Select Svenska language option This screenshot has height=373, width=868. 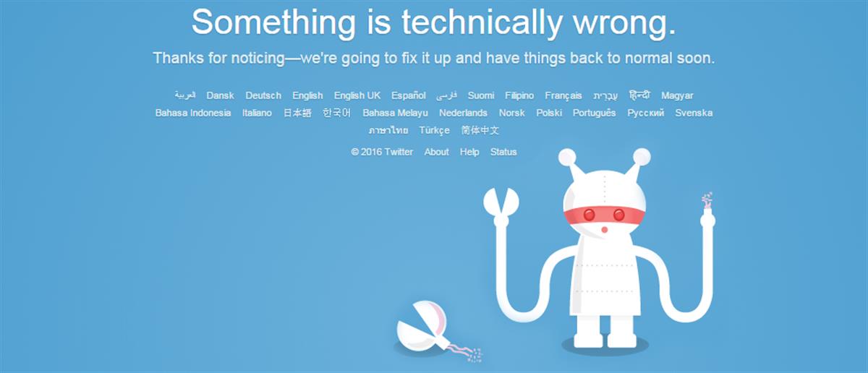click(694, 113)
